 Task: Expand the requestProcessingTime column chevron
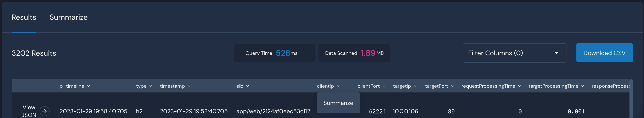[519, 86]
